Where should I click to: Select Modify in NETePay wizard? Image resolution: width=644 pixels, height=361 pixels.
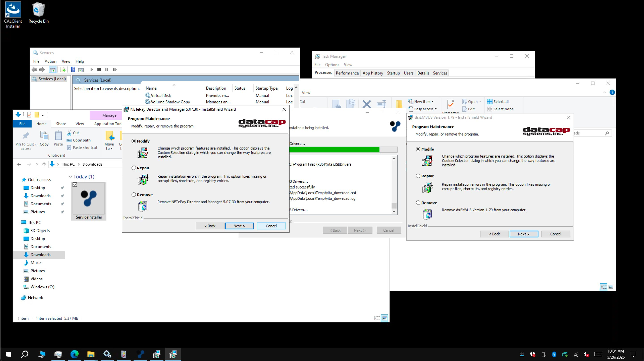coord(134,141)
